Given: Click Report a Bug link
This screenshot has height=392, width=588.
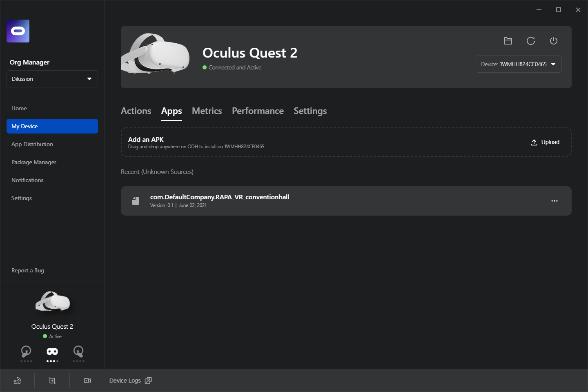Looking at the screenshot, I should (28, 270).
